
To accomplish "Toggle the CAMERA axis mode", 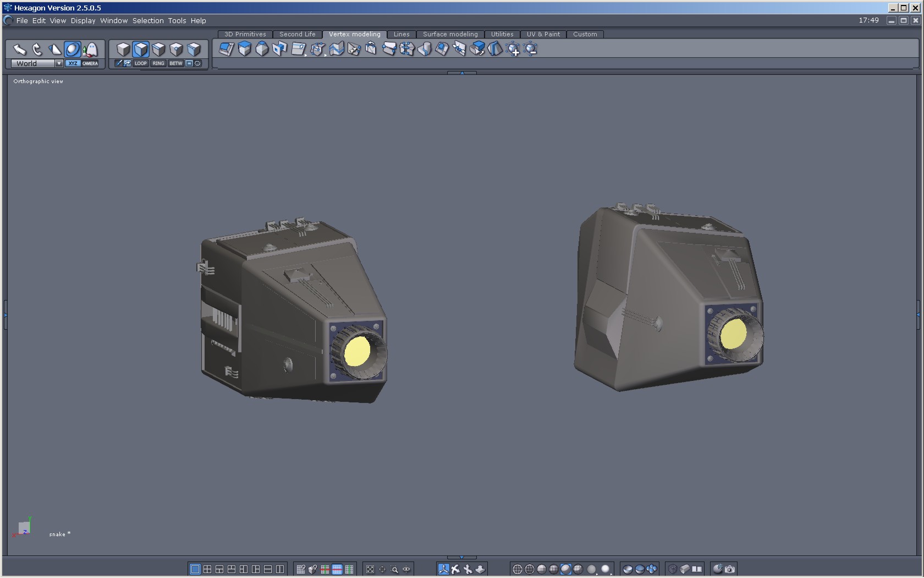I will click(90, 63).
